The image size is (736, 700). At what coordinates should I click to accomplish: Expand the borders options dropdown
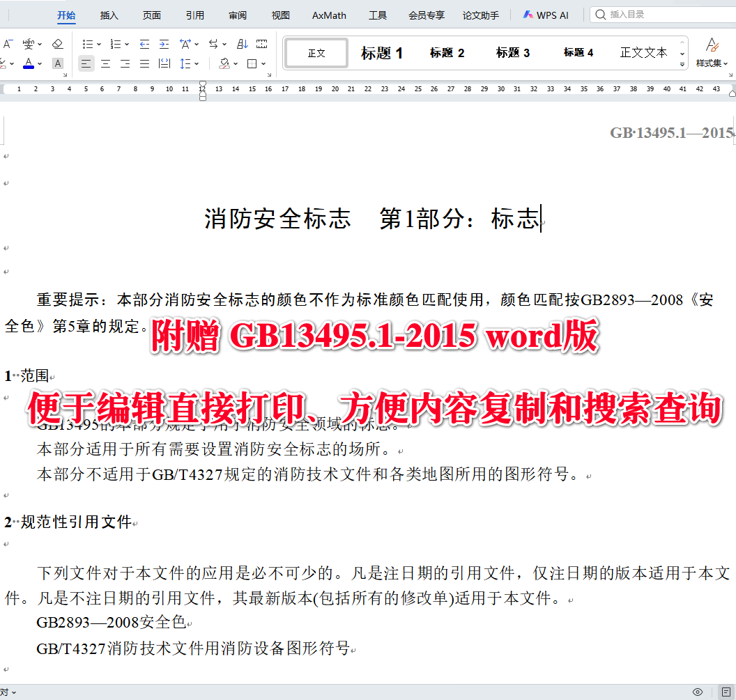click(x=263, y=63)
